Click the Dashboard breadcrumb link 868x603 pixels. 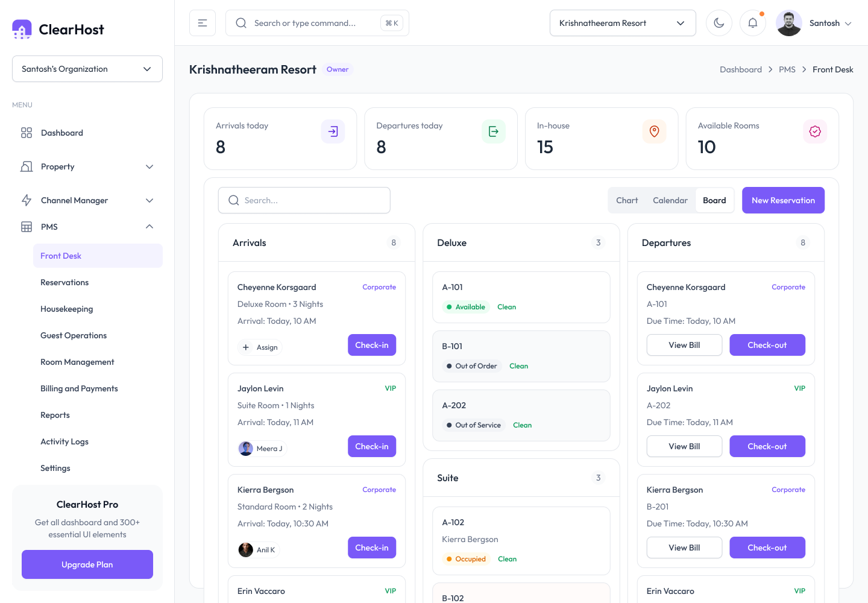(741, 69)
